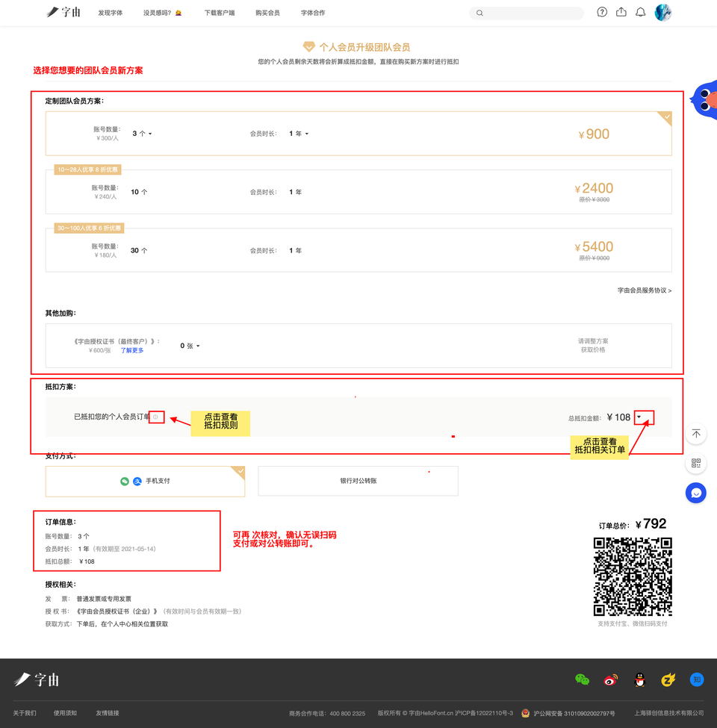Click the 普通发票或专用发票 invoice text

pos(104,599)
